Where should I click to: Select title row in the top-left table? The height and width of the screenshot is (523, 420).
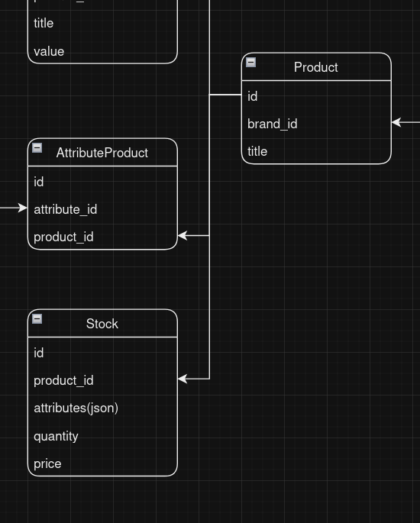pos(102,23)
